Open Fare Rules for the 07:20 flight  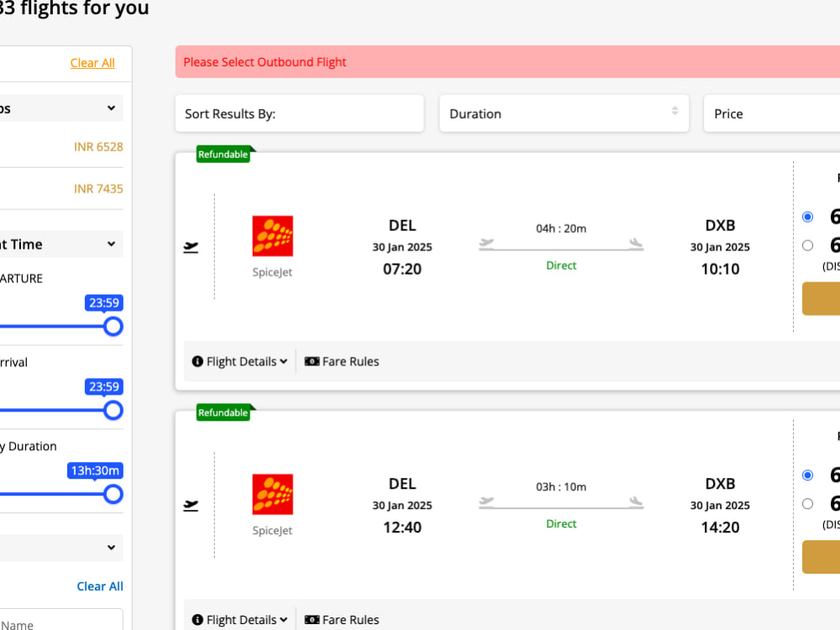[x=342, y=361]
